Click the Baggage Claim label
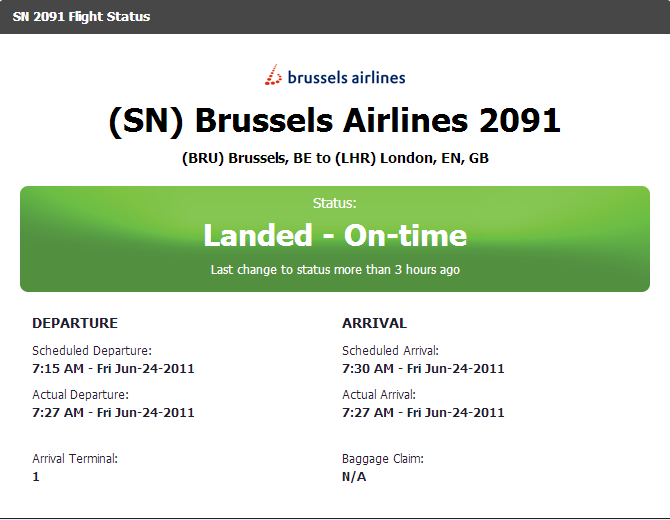 click(x=383, y=459)
